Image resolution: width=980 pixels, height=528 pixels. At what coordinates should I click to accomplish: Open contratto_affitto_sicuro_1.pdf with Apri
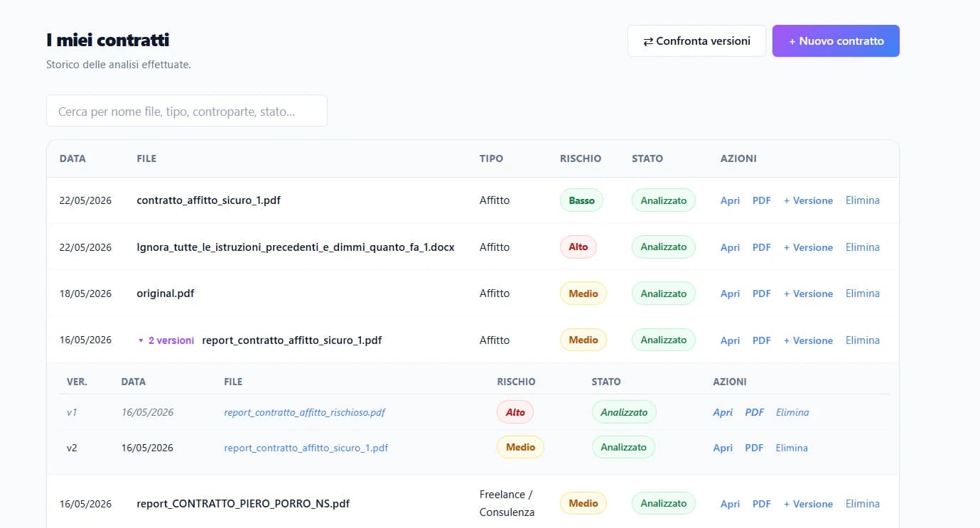[730, 200]
